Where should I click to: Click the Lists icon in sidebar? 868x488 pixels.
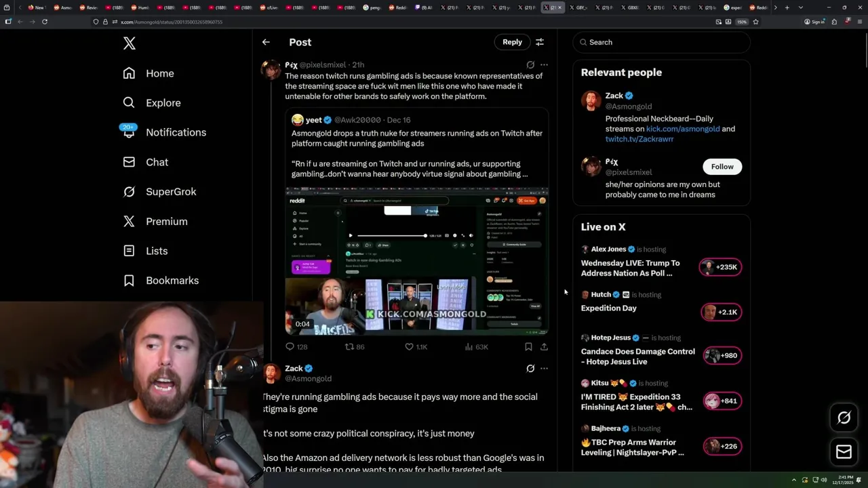click(129, 251)
